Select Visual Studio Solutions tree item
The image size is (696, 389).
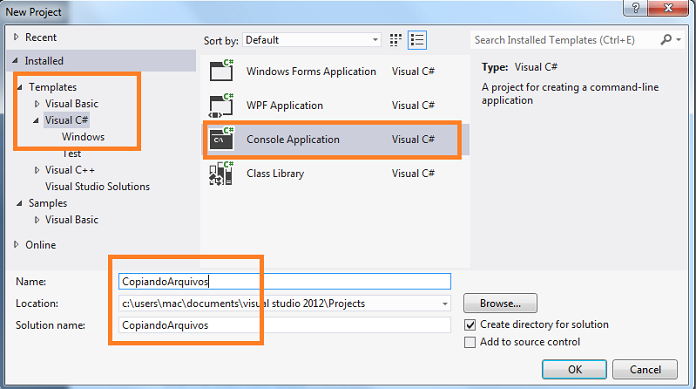click(x=97, y=187)
